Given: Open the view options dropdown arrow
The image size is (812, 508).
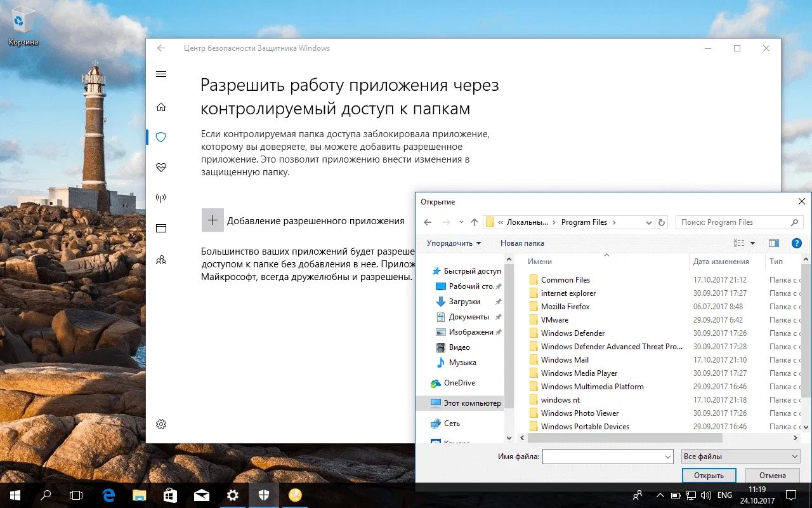Looking at the screenshot, I should (753, 243).
